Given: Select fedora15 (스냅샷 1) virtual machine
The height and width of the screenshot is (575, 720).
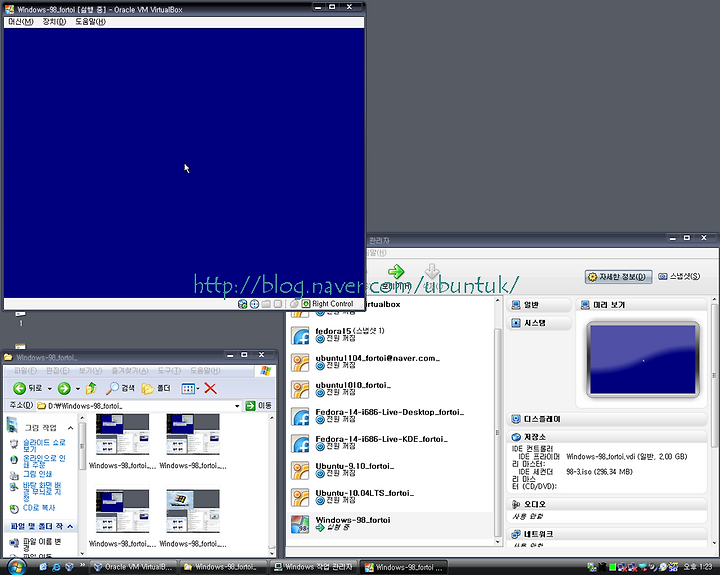Looking at the screenshot, I should coord(390,335).
